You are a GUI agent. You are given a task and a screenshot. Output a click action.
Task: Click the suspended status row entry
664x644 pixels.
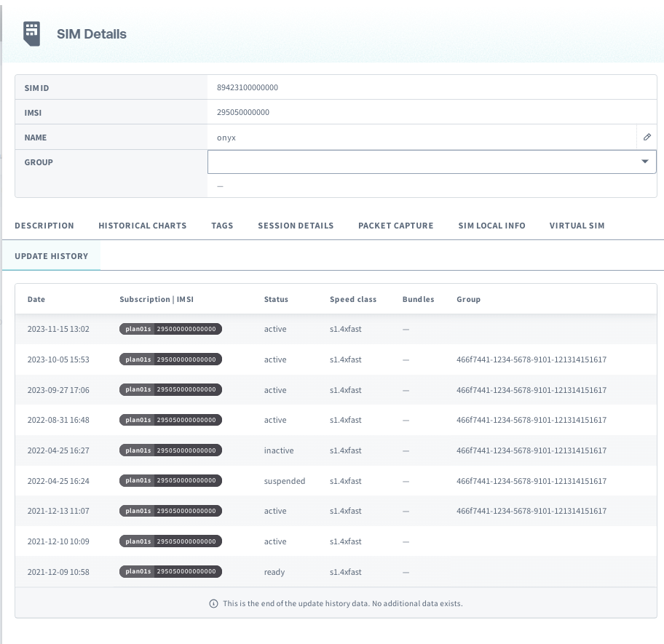tap(285, 481)
